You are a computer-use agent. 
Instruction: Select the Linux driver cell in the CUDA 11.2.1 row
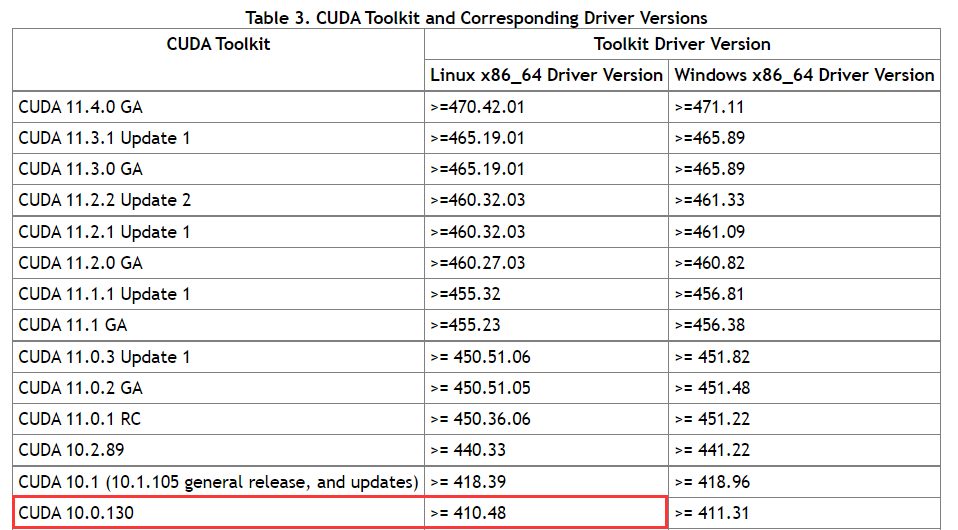pyautogui.click(x=546, y=232)
